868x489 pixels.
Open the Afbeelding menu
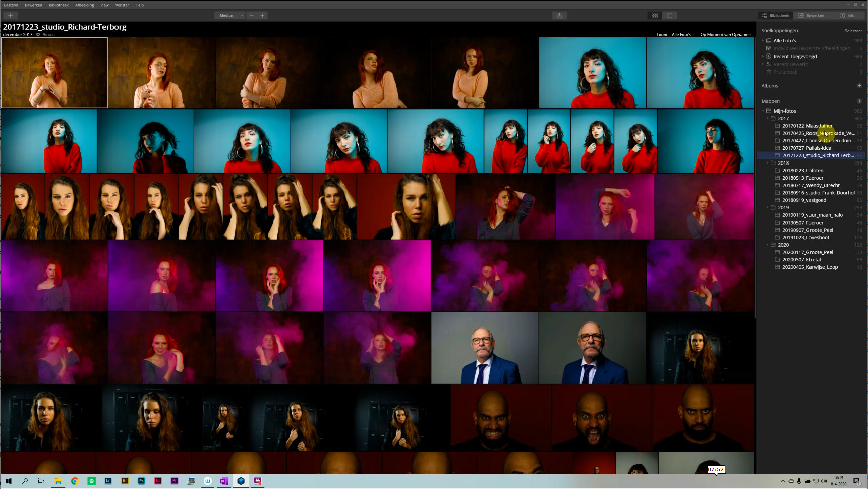84,5
